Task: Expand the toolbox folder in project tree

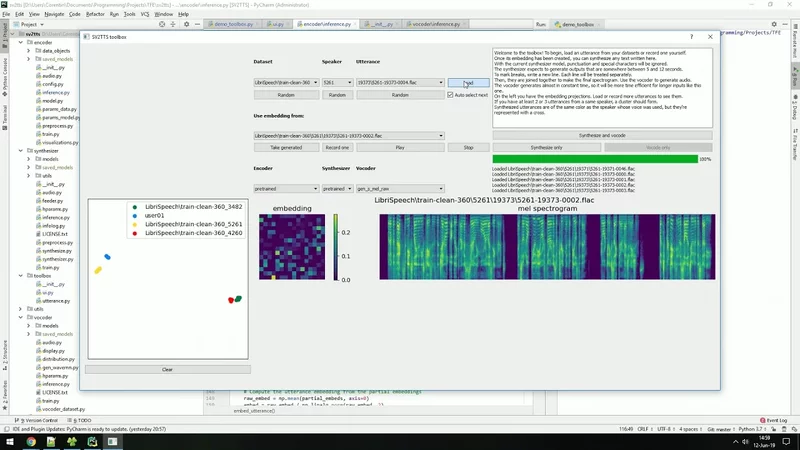Action: (x=23, y=275)
